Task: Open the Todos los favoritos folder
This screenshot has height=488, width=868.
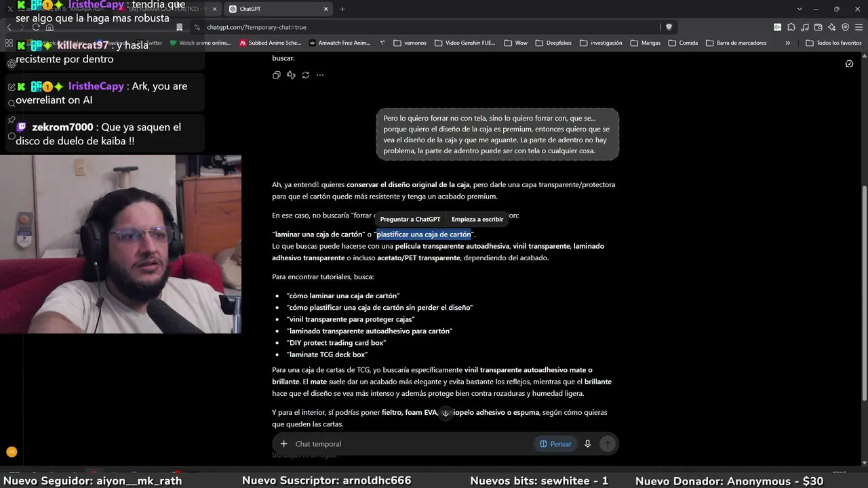Action: (833, 43)
